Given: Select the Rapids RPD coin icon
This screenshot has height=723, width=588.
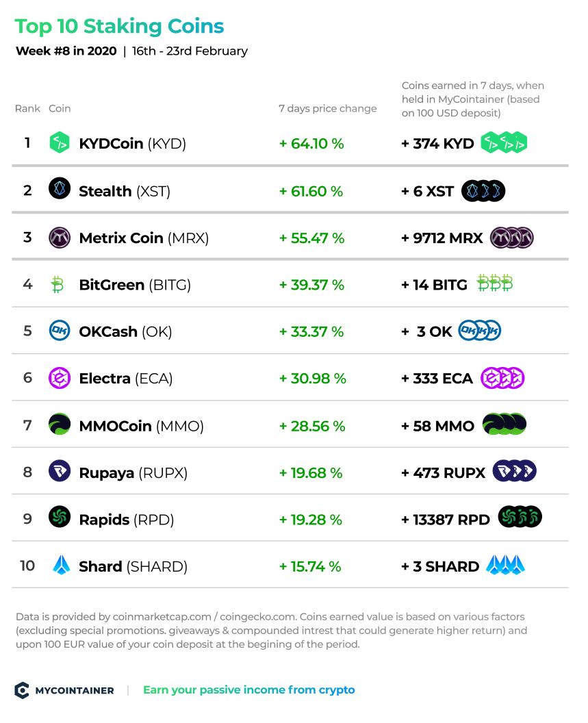Looking at the screenshot, I should click(60, 517).
